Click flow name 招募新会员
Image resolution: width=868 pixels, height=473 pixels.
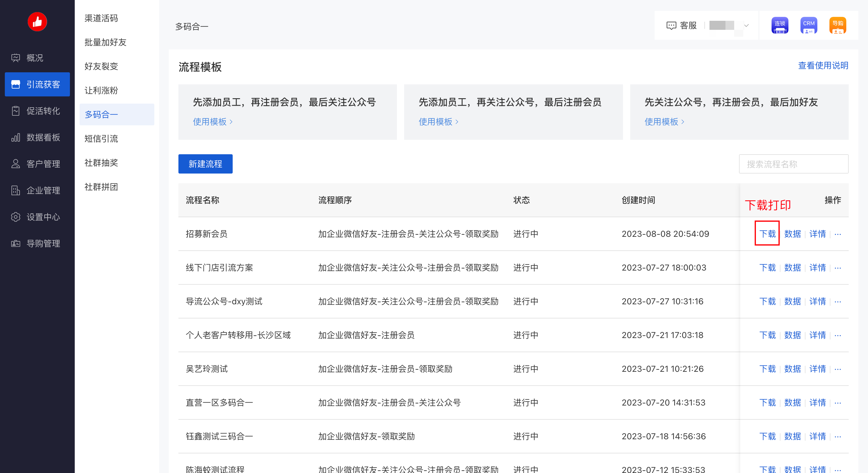(x=206, y=234)
